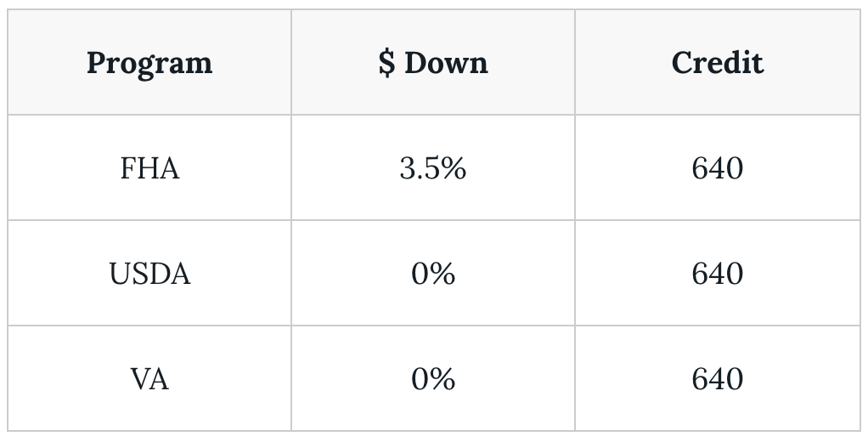Viewport: 868px width, 442px height.
Task: Click the dollar sign in the Down header
Action: [x=387, y=63]
